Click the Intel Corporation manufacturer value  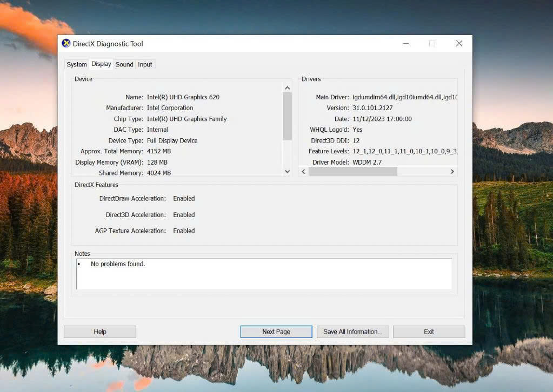170,108
